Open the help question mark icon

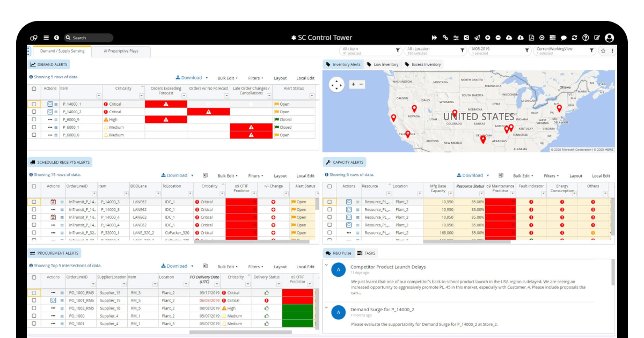tap(586, 38)
